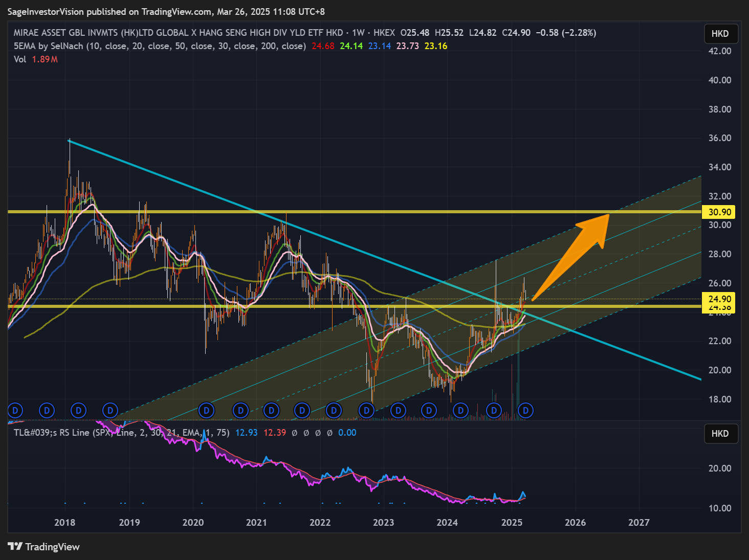Select the TL's RS Line indicator legend
This screenshot has width=749, height=560.
pos(121,433)
